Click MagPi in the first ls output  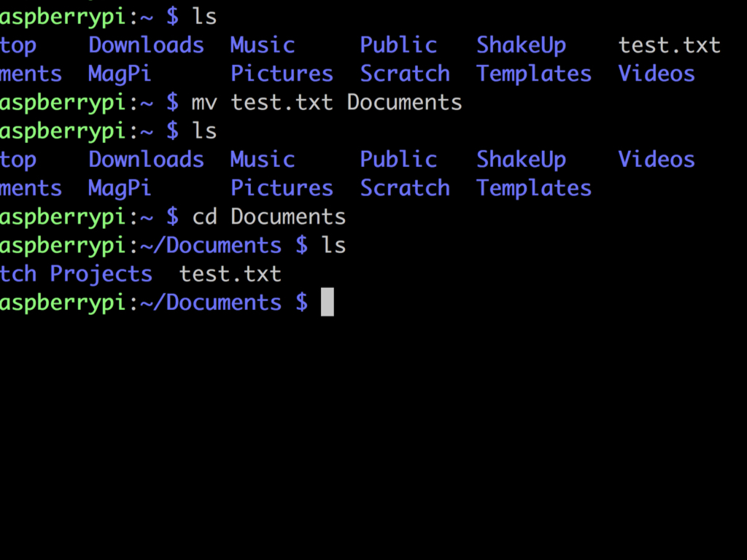point(120,75)
